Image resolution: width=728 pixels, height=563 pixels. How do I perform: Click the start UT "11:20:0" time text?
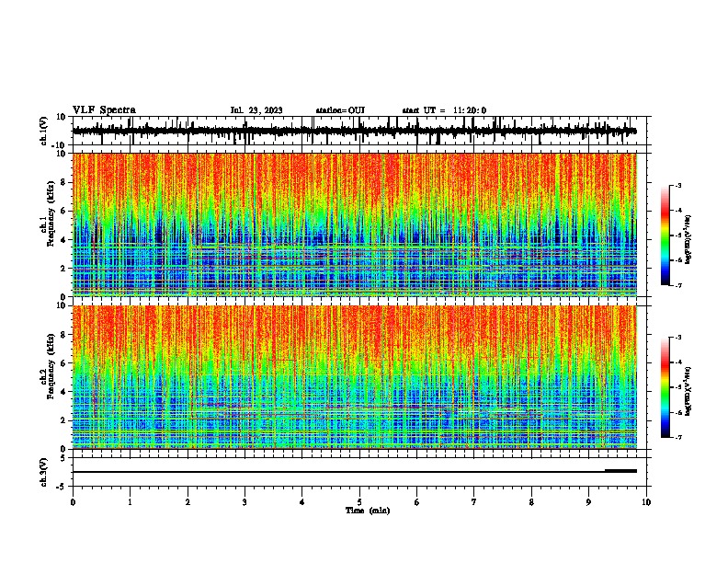tap(470, 110)
